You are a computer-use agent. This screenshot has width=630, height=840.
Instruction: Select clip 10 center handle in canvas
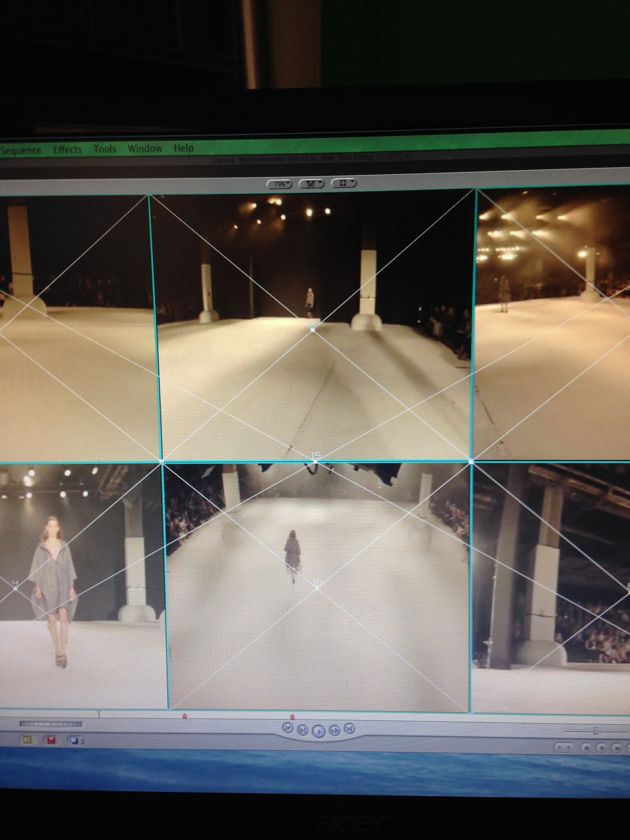click(x=318, y=588)
